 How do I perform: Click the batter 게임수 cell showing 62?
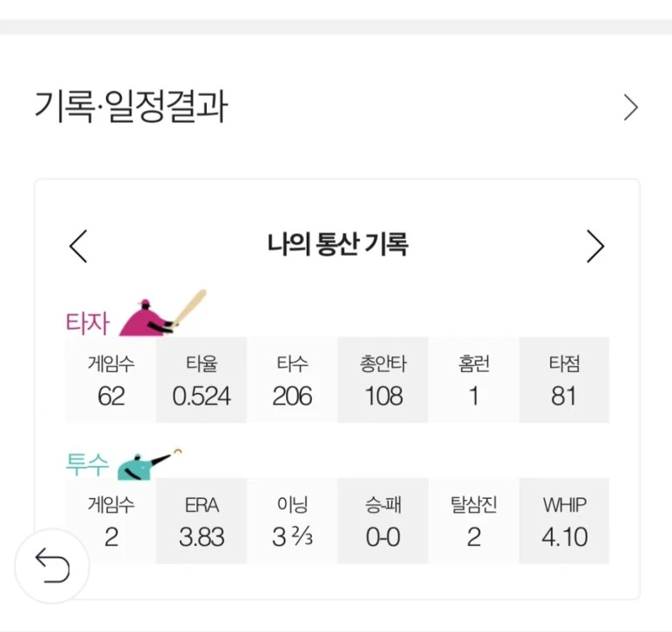111,380
